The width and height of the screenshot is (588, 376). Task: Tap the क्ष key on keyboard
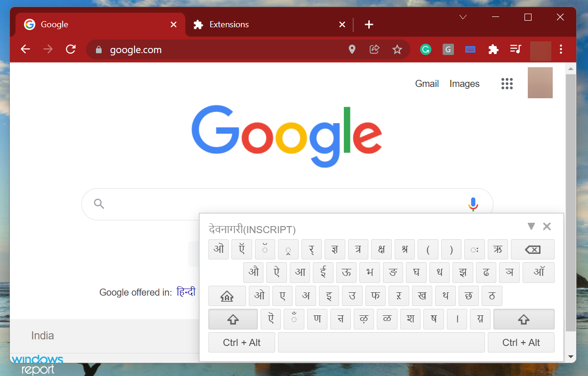(x=381, y=250)
